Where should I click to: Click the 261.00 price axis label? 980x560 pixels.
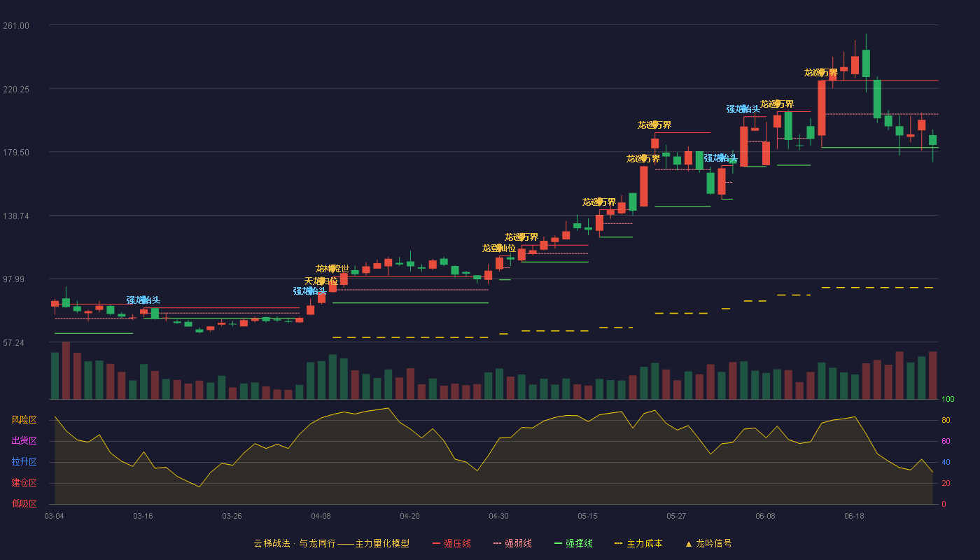16,26
